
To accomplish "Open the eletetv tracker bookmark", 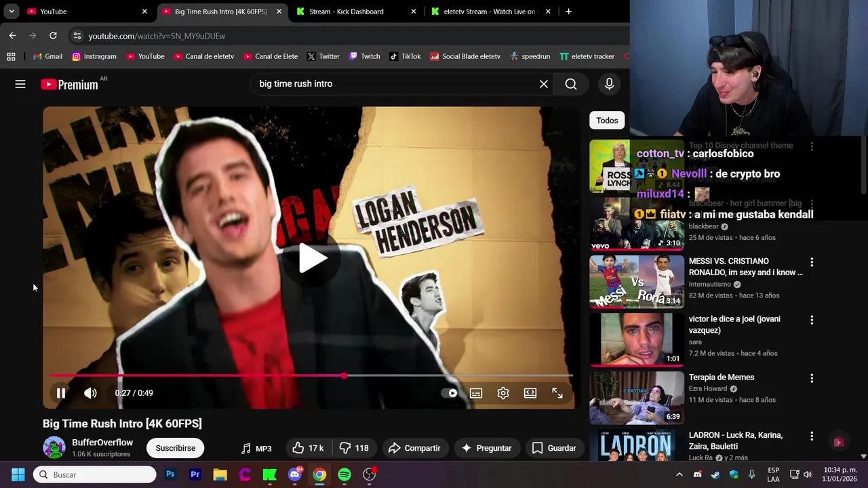I will [587, 56].
